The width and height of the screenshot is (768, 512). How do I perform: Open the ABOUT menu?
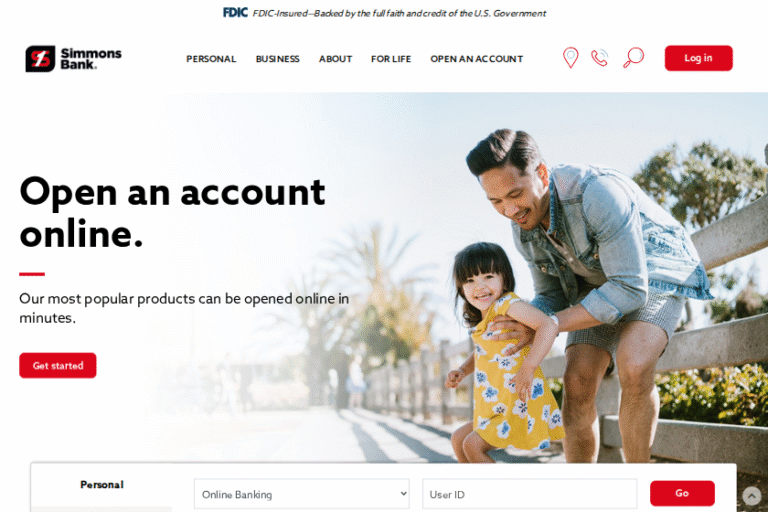(x=336, y=59)
